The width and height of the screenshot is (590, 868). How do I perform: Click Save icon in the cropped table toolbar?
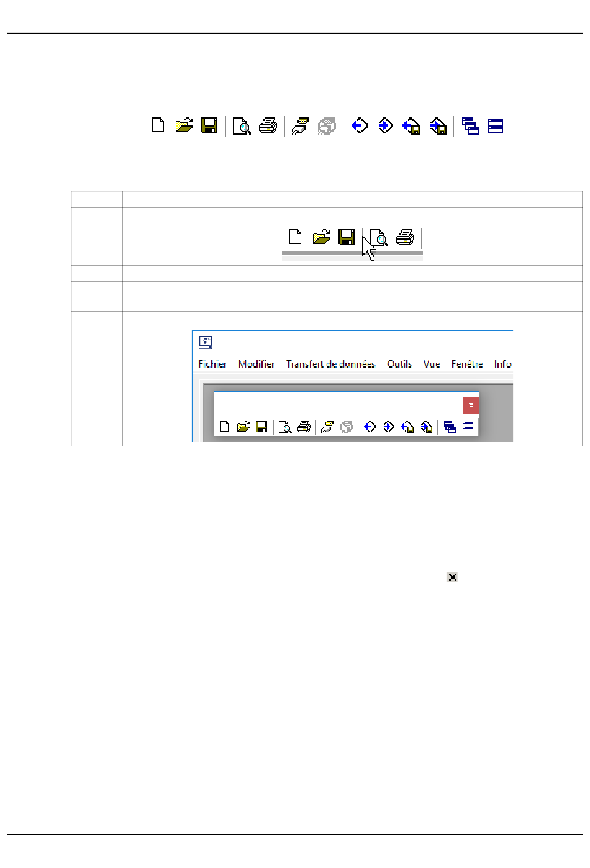[x=347, y=237]
